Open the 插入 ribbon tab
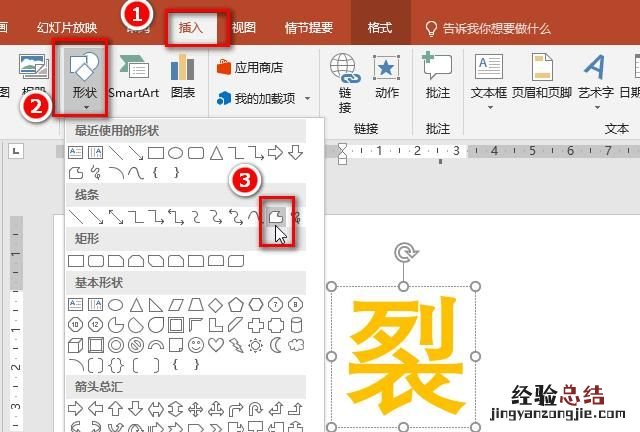 [x=191, y=28]
